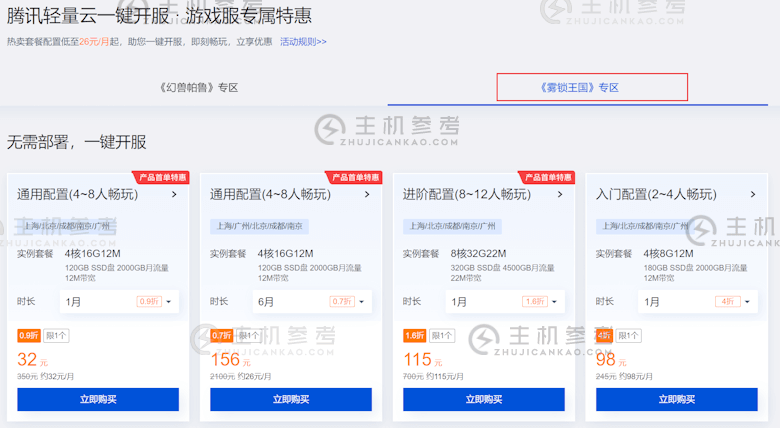
Task: Select the orange 0.7折 badge next to 限1个
Action: pos(222,336)
